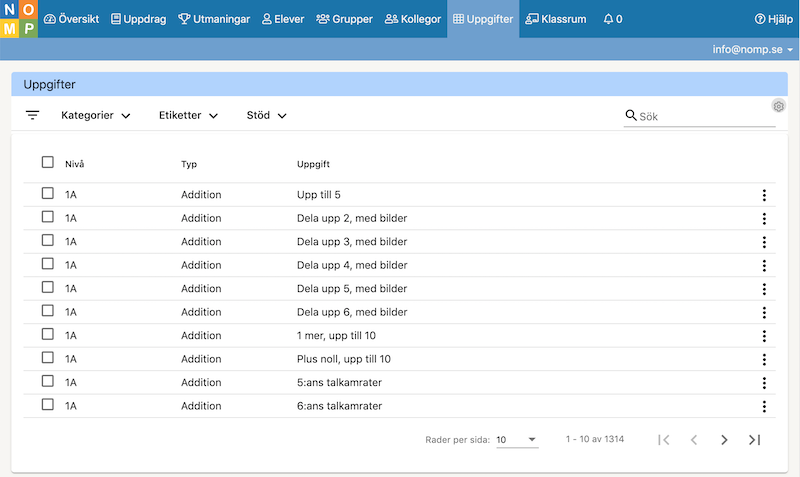Open the filter list icon

pos(32,115)
